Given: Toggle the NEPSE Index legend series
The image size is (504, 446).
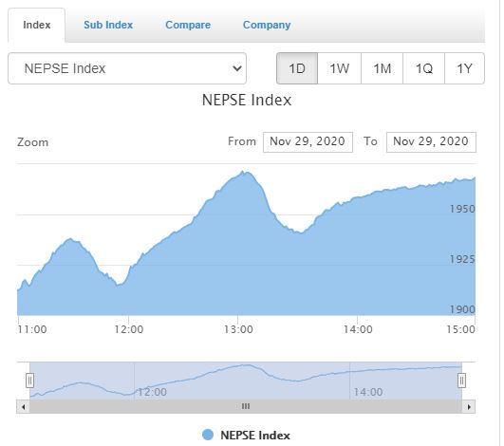Looking at the screenshot, I should pyautogui.click(x=246, y=436).
